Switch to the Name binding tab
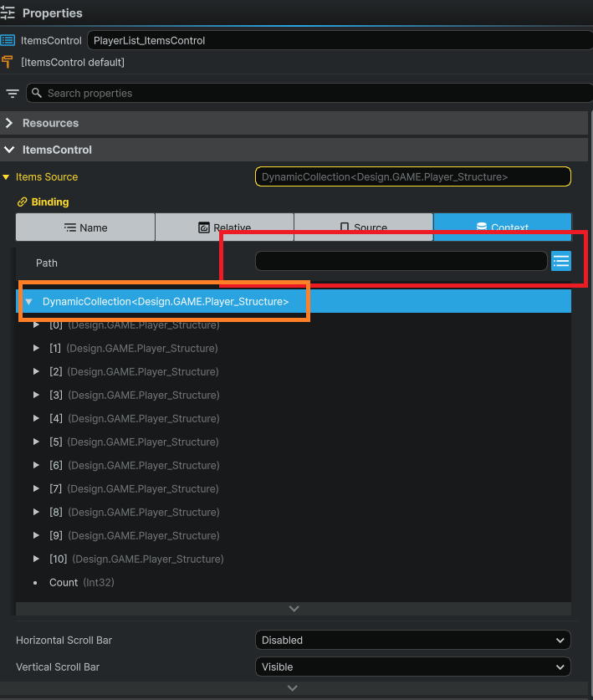This screenshot has width=593, height=700. point(85,227)
